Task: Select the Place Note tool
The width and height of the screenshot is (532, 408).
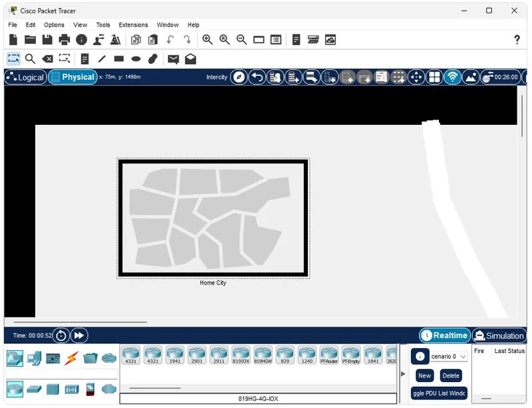Action: click(x=84, y=59)
